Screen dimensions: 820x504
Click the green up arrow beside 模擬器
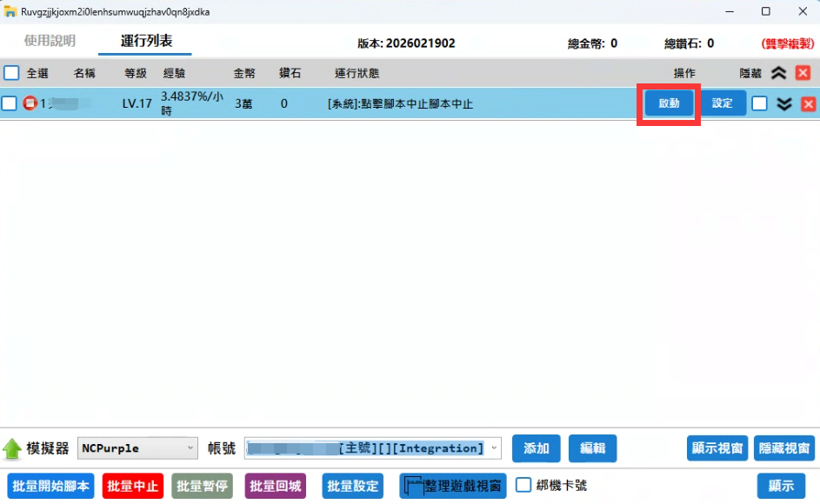pos(12,449)
